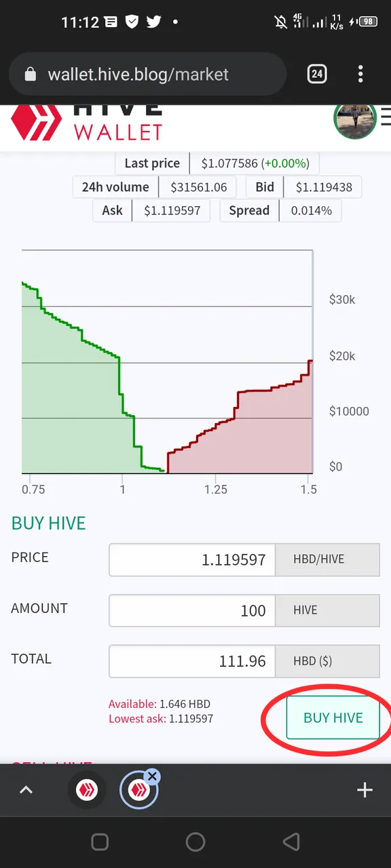This screenshot has height=868, width=391.
Task: Click the Ask value $1.119597
Action: [x=172, y=210]
